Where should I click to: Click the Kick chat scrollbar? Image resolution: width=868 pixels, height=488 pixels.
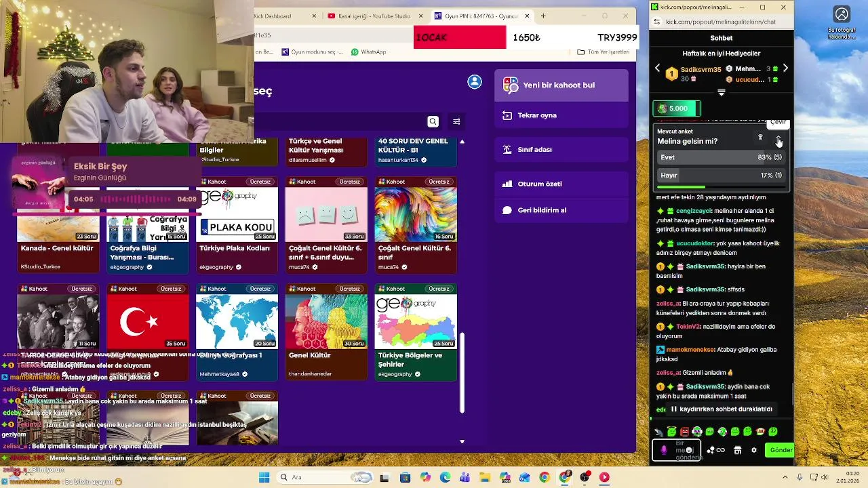793,394
